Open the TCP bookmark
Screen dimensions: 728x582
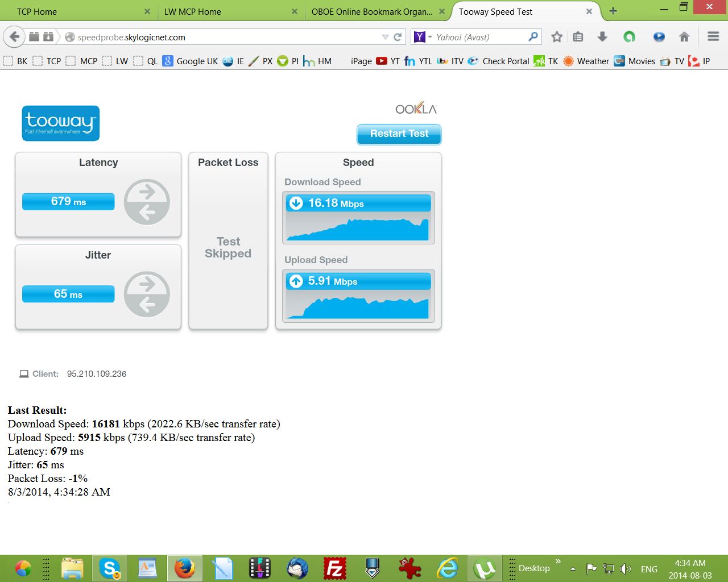47,61
